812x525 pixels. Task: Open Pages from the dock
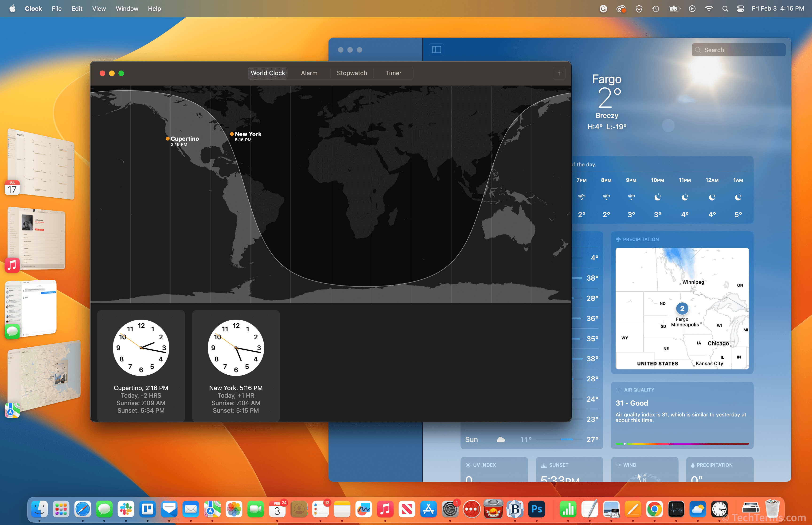(633, 509)
